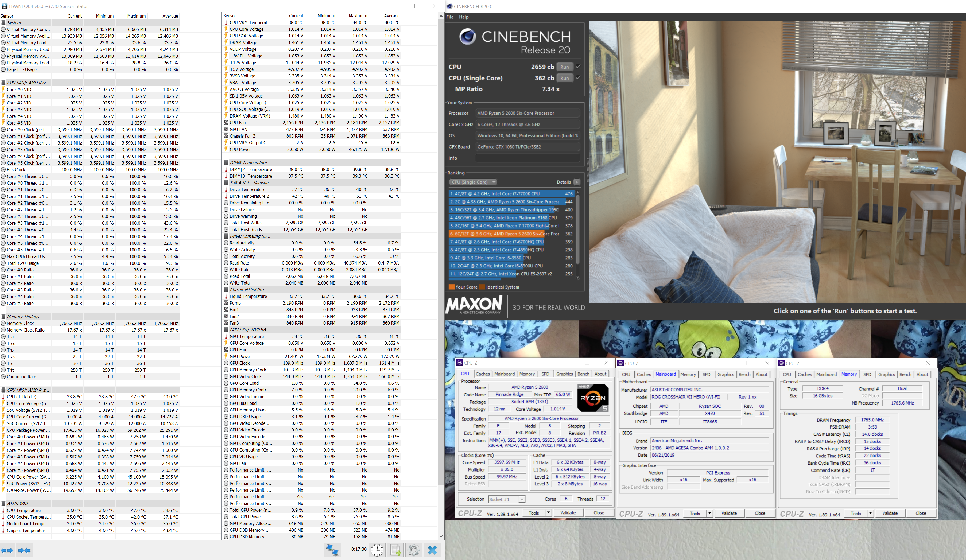
Task: Run the Cinebench CPU multi-core test
Action: pos(564,67)
